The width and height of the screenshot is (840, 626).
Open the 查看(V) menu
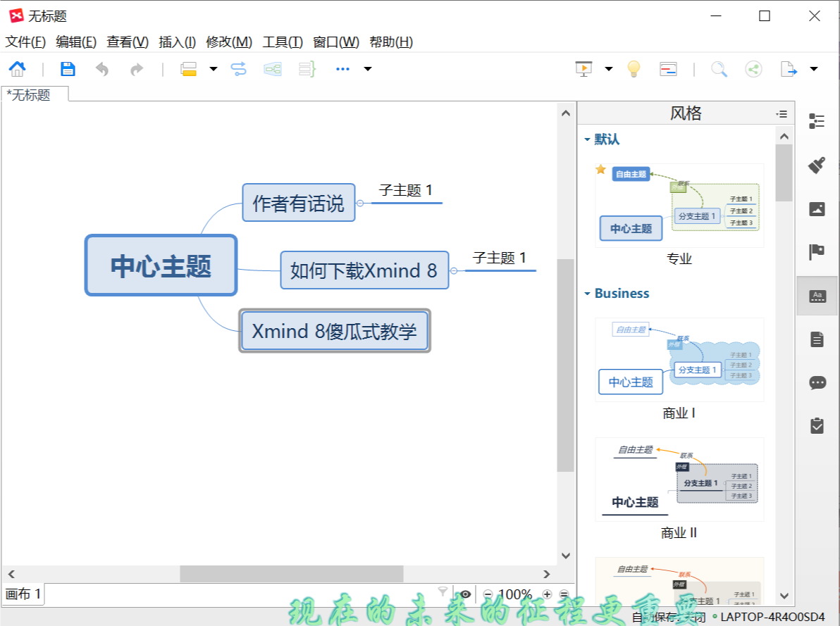point(128,42)
